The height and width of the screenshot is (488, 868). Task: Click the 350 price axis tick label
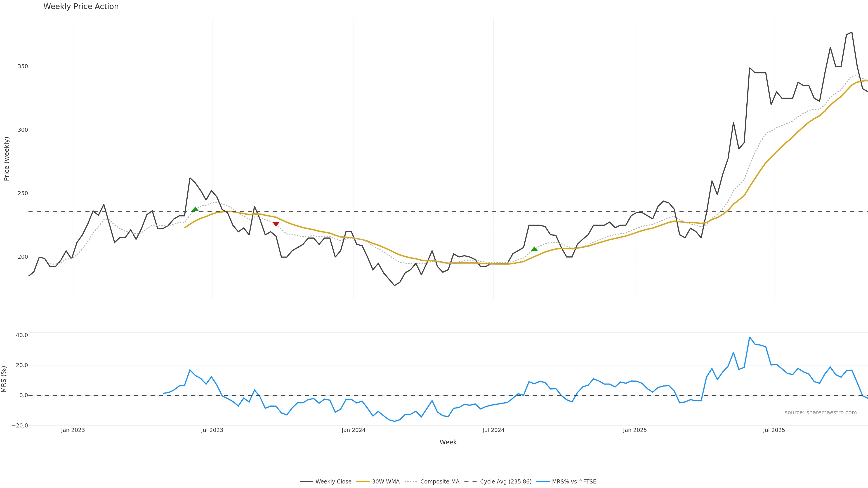click(23, 66)
